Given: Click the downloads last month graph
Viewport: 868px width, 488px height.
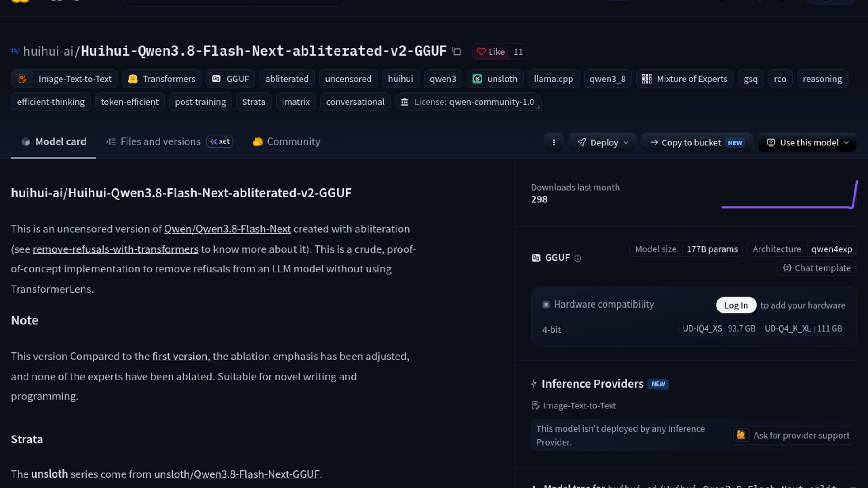Looking at the screenshot, I should point(789,195).
